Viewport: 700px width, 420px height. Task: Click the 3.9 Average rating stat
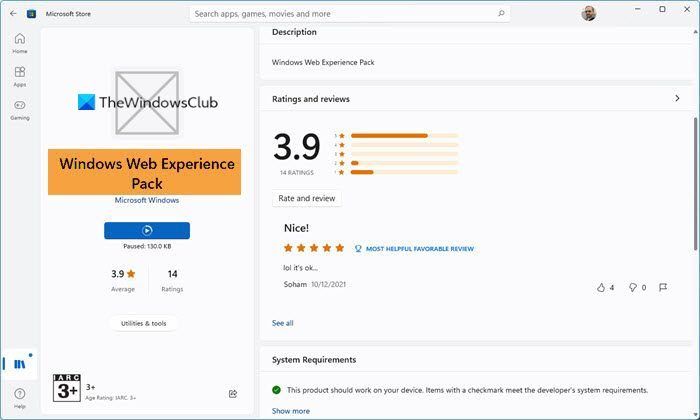(x=123, y=280)
